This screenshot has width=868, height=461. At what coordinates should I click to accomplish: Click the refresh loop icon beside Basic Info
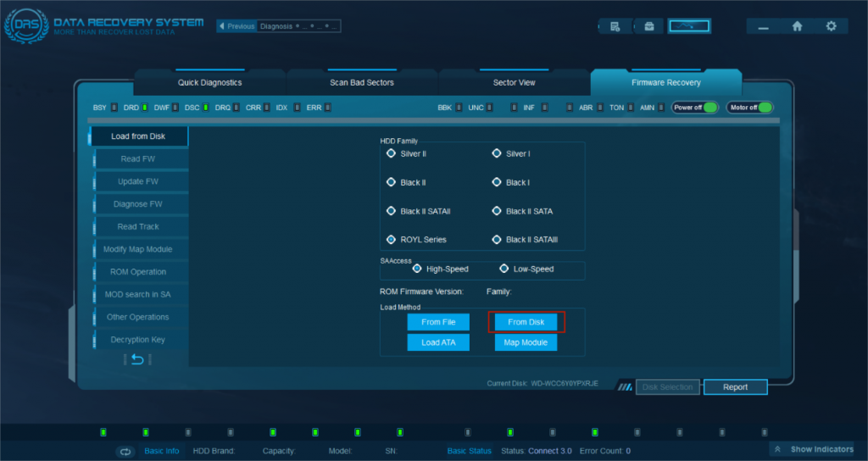(x=125, y=451)
